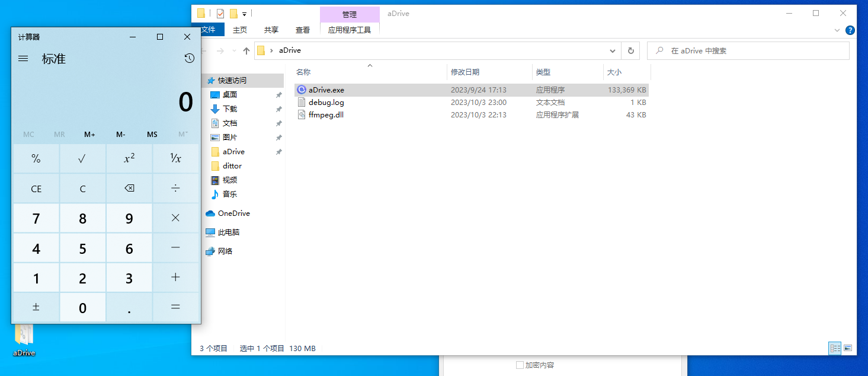
Task: Click the plus key on calculator
Action: pos(175,278)
